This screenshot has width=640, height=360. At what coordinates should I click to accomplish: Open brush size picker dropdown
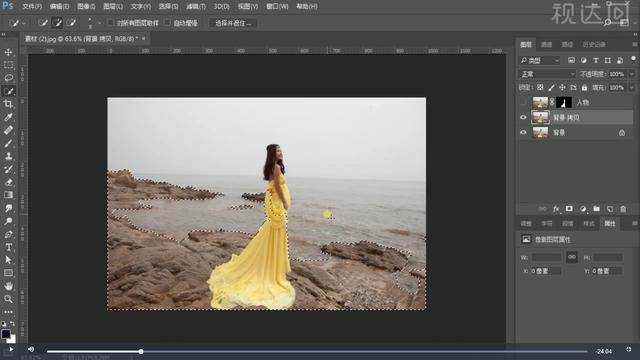(99, 23)
